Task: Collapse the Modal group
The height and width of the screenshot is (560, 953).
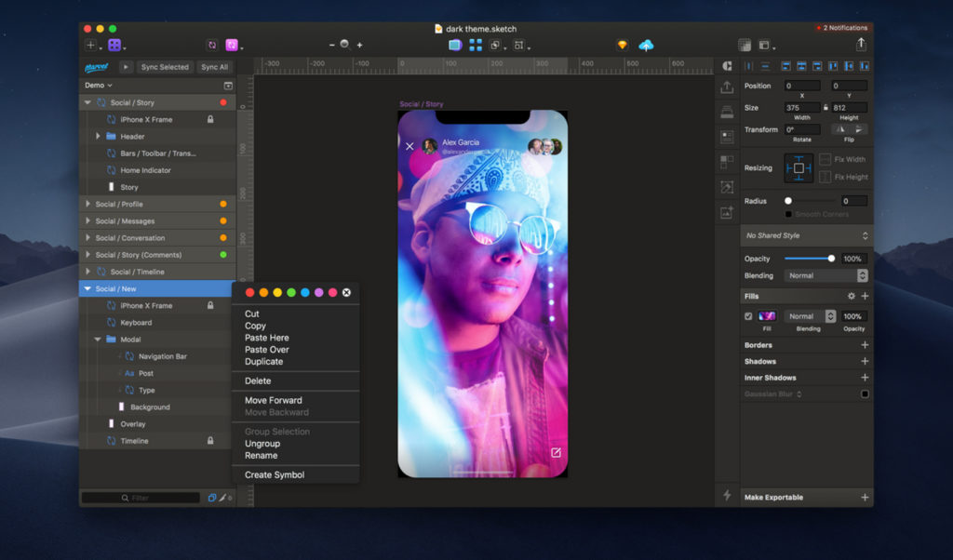Action: [x=97, y=340]
